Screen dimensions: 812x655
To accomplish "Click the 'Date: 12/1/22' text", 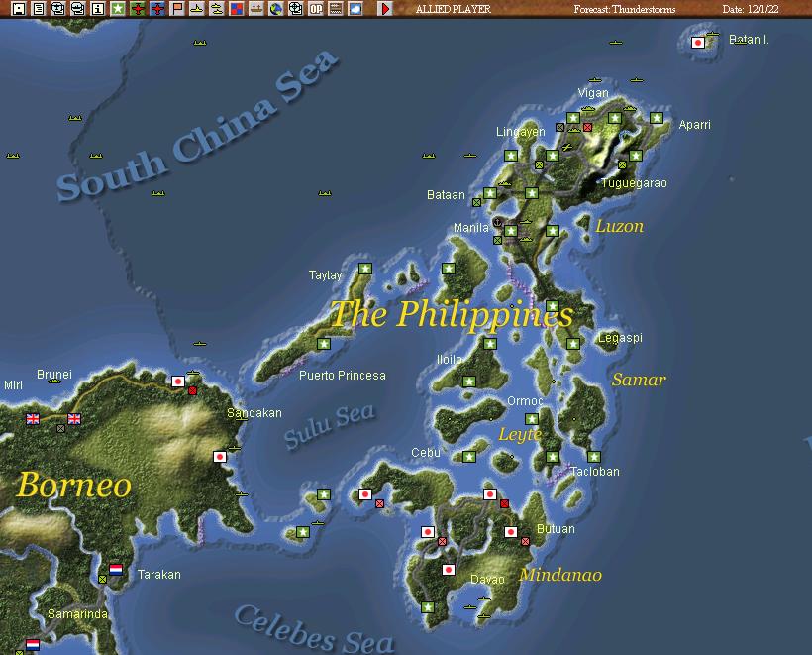I will (x=751, y=9).
